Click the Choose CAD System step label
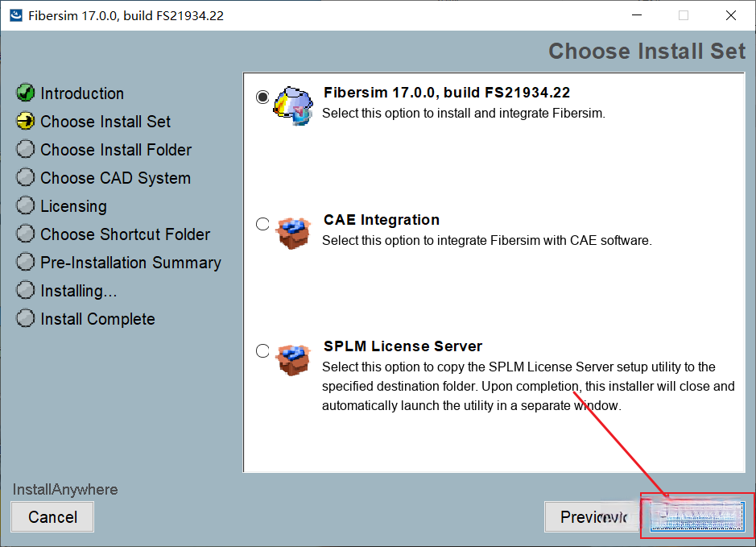 coord(116,178)
